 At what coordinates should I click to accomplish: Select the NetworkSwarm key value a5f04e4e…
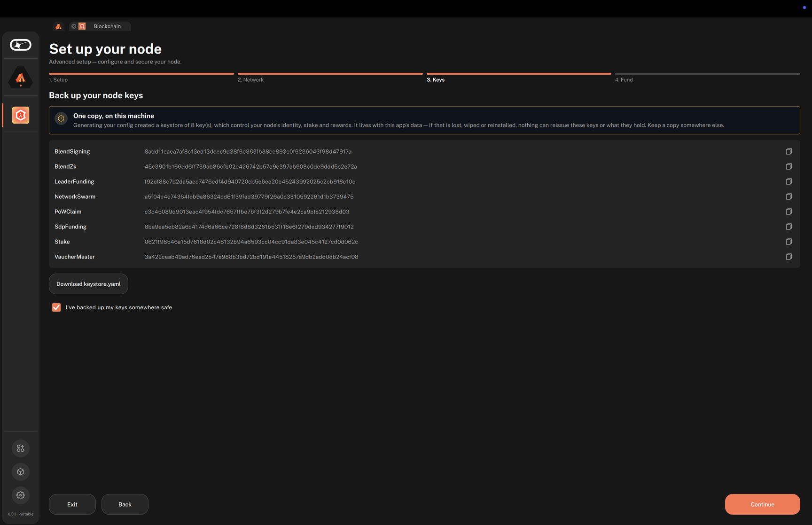click(249, 196)
